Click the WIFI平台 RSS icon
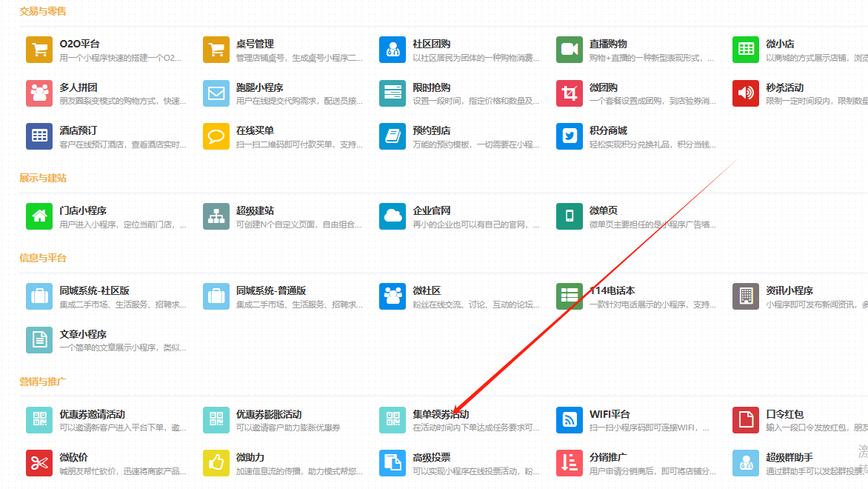 [x=569, y=420]
